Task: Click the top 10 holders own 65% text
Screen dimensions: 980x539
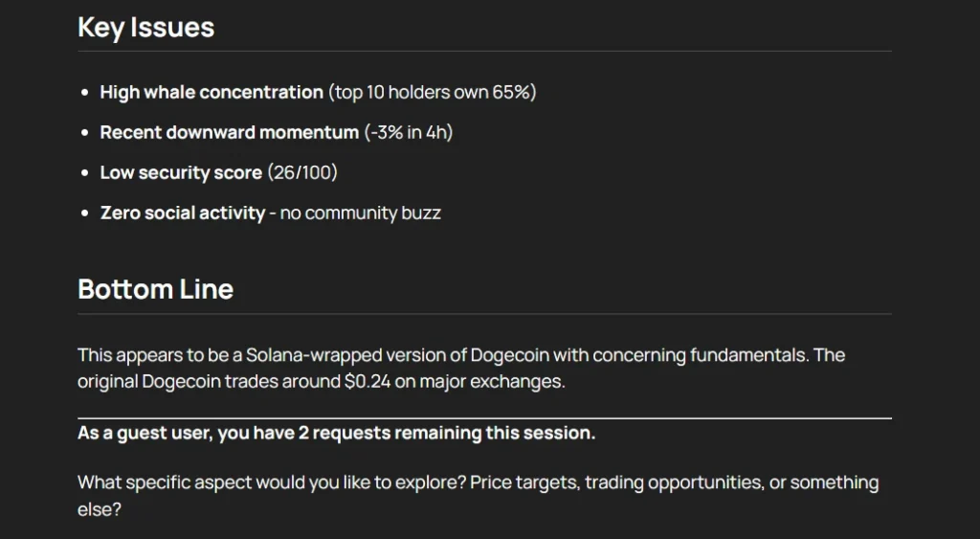Action: point(432,92)
